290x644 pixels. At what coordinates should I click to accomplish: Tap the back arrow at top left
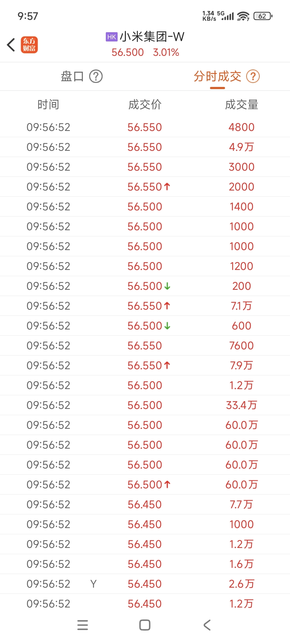coord(11,45)
